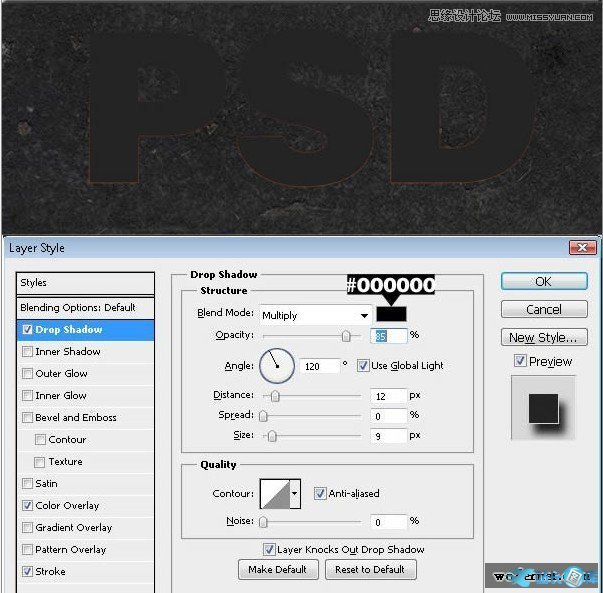Toggle the Use Global Light checkbox

(363, 366)
